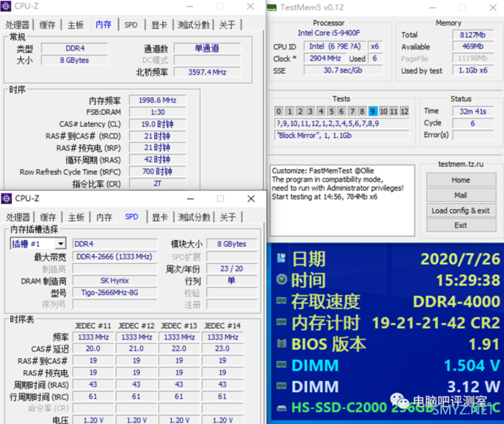Viewport: 504px width, 424px height.
Task: Click the CPU-Z app icon in the top window title bar
Action: pos(6,6)
